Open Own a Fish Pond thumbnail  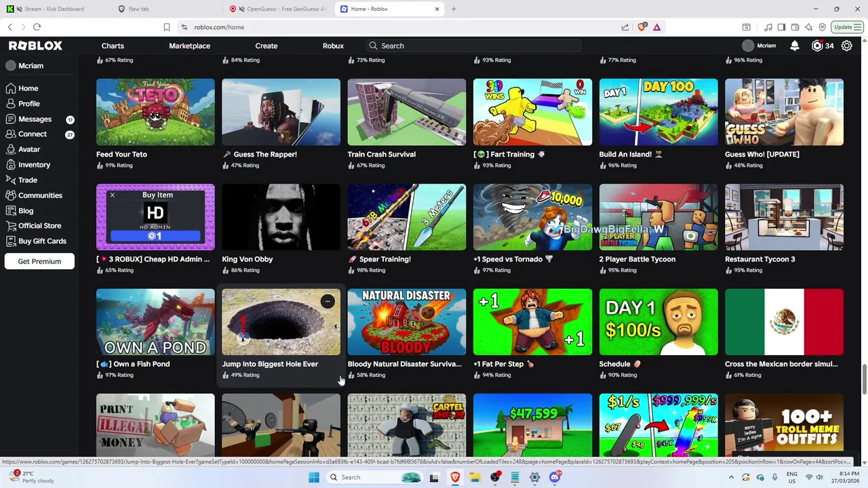pyautogui.click(x=155, y=322)
